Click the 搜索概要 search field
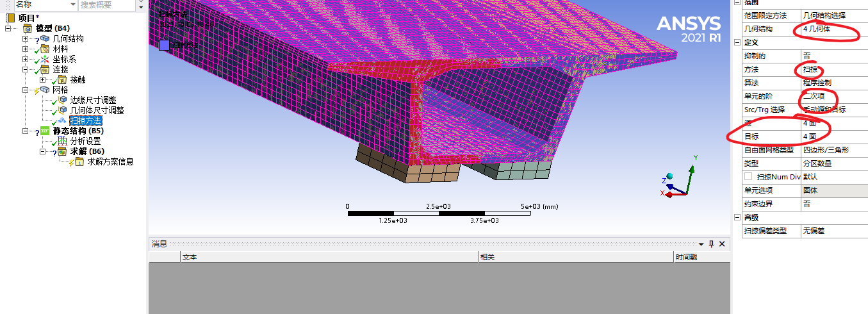The width and height of the screenshot is (868, 314). [x=107, y=4]
